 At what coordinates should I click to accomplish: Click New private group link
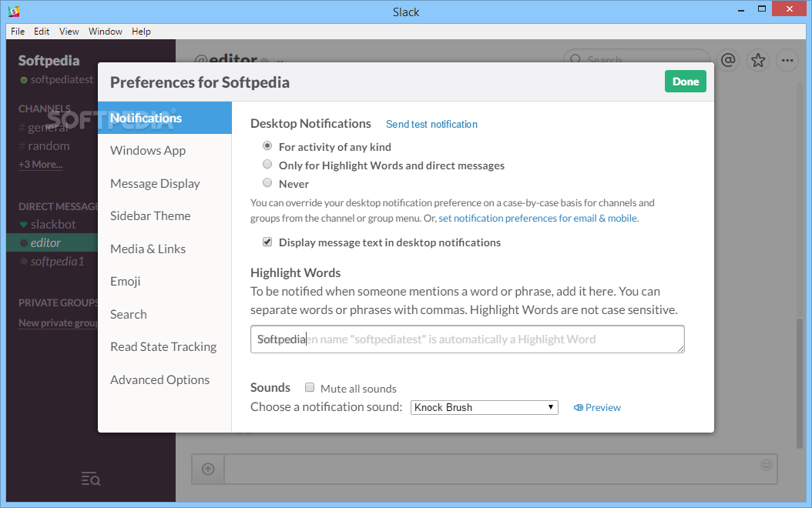coord(58,323)
